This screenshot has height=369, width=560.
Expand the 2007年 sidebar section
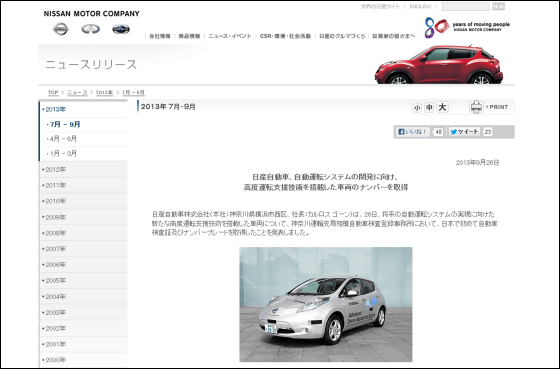(x=83, y=249)
